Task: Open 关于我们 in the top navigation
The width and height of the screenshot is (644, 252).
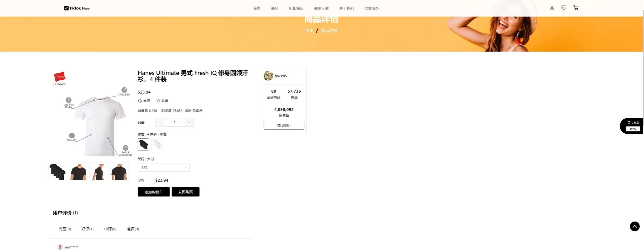Action: tap(346, 8)
